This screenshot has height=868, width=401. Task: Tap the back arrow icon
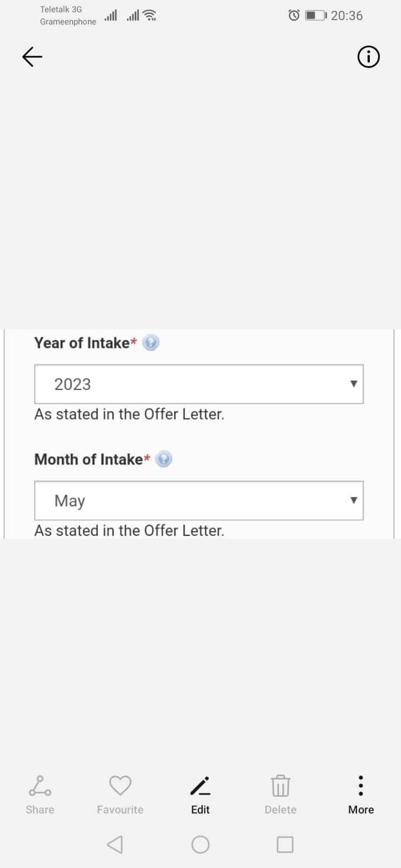[32, 57]
